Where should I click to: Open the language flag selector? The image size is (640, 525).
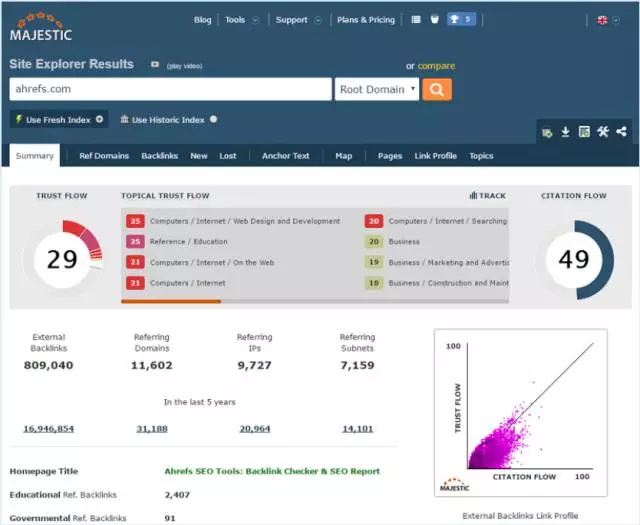[607, 19]
